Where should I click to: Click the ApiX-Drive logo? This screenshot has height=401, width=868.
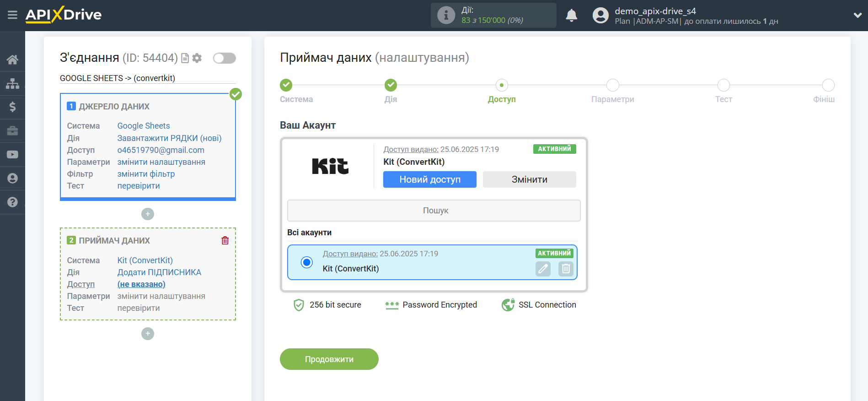tap(64, 15)
